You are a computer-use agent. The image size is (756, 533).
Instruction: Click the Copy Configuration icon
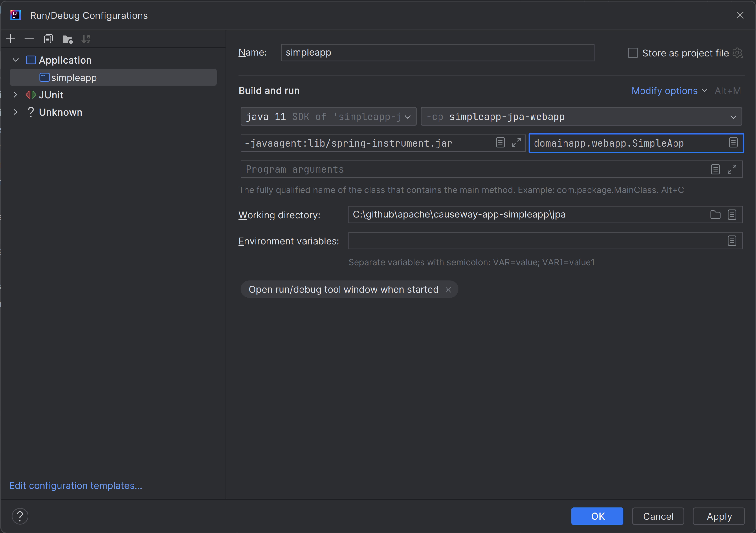point(48,39)
